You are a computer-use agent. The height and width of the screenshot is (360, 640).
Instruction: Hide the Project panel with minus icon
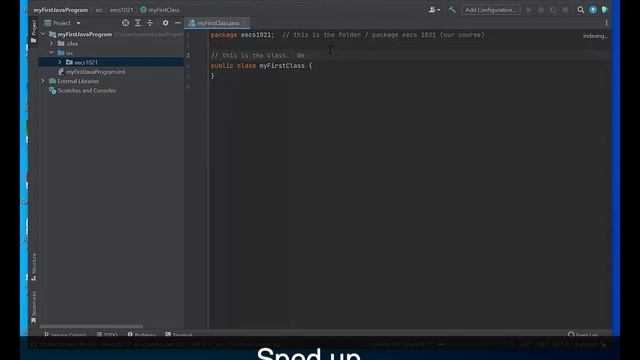click(178, 23)
